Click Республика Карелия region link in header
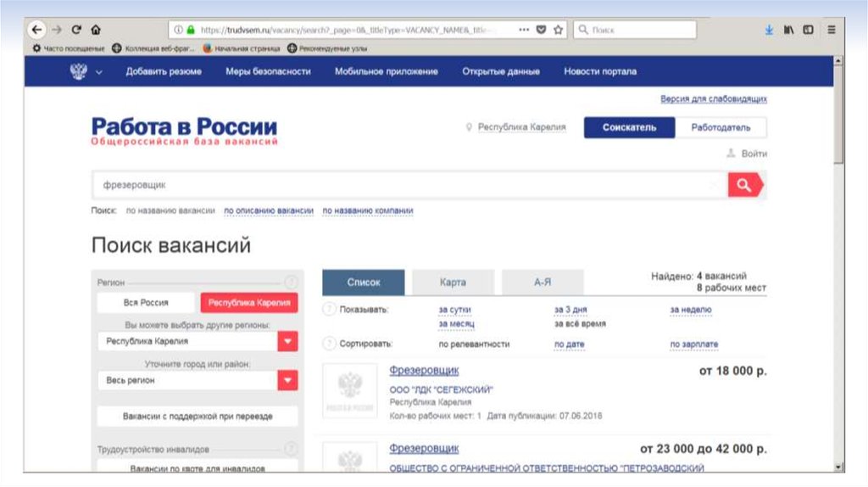Screen dimensions: 868x487 point(521,127)
